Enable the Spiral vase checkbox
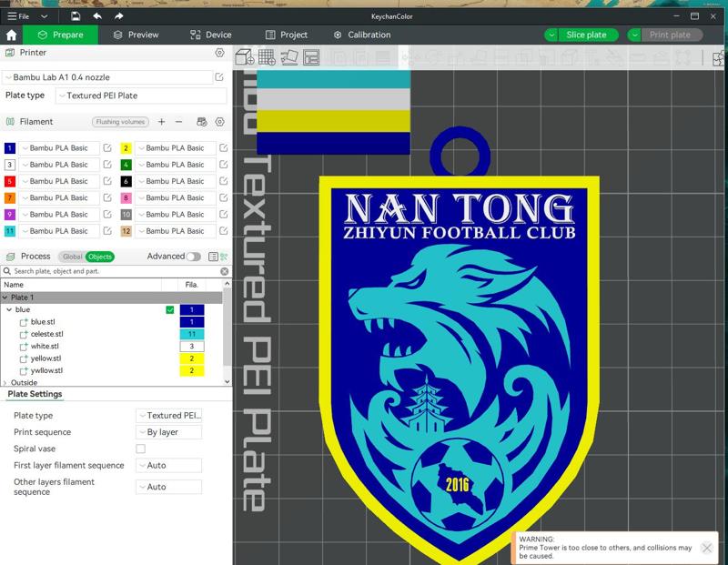728x565 pixels. click(x=141, y=449)
